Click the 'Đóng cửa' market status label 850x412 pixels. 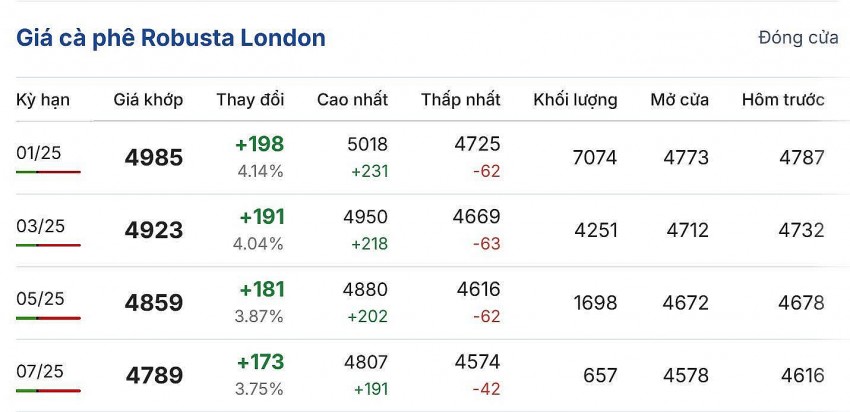tap(798, 39)
